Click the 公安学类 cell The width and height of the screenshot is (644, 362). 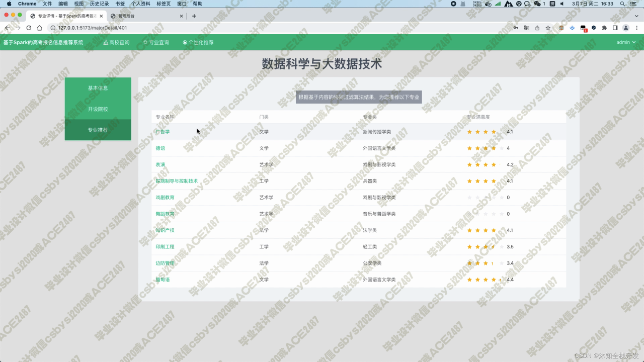372,263
